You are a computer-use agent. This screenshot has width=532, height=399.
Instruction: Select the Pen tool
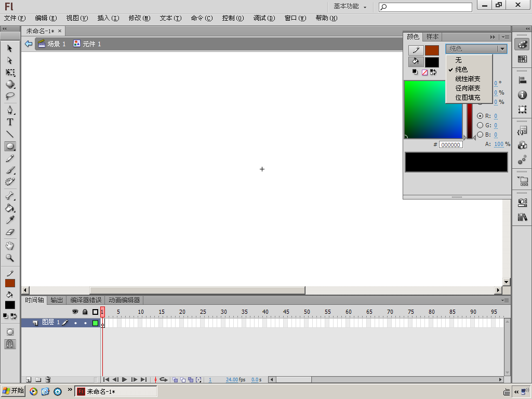[x=10, y=110]
